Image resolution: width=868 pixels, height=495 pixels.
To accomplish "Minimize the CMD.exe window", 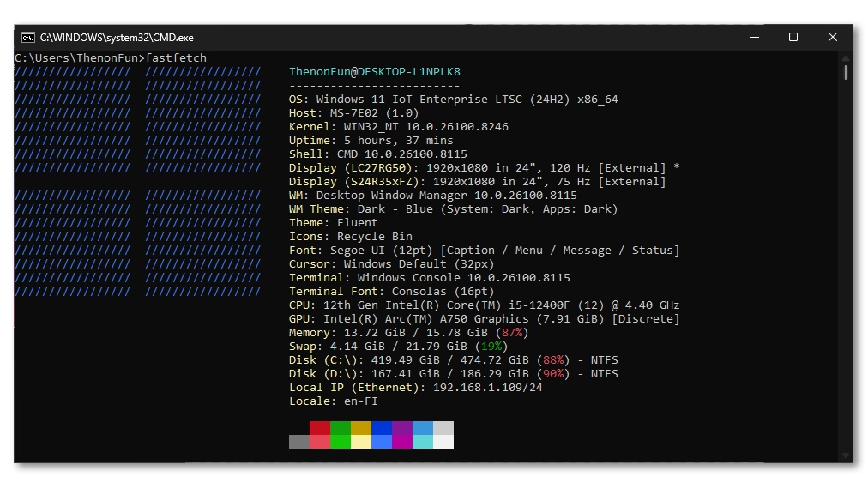I will (x=755, y=37).
